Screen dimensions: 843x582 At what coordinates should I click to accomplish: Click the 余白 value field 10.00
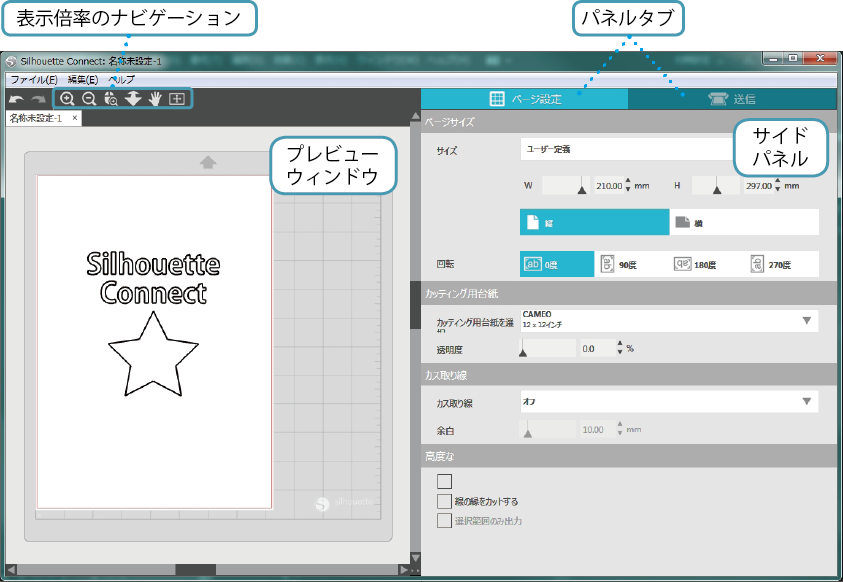tap(597, 430)
